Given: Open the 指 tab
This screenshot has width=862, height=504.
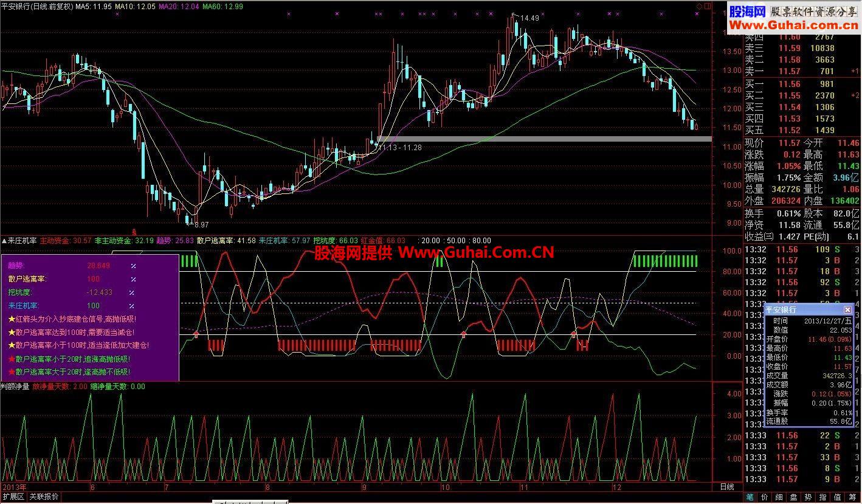Looking at the screenshot, I should (823, 497).
